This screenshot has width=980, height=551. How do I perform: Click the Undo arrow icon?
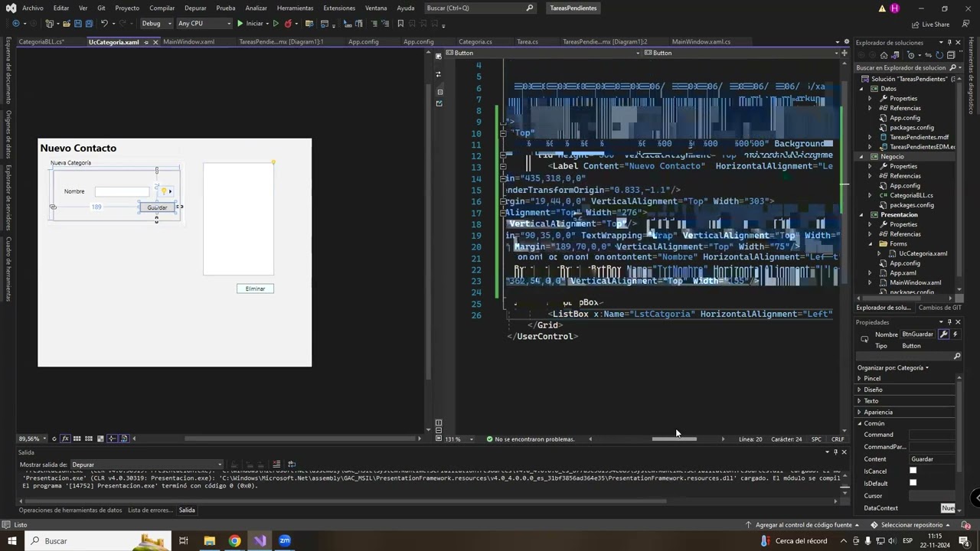104,23
